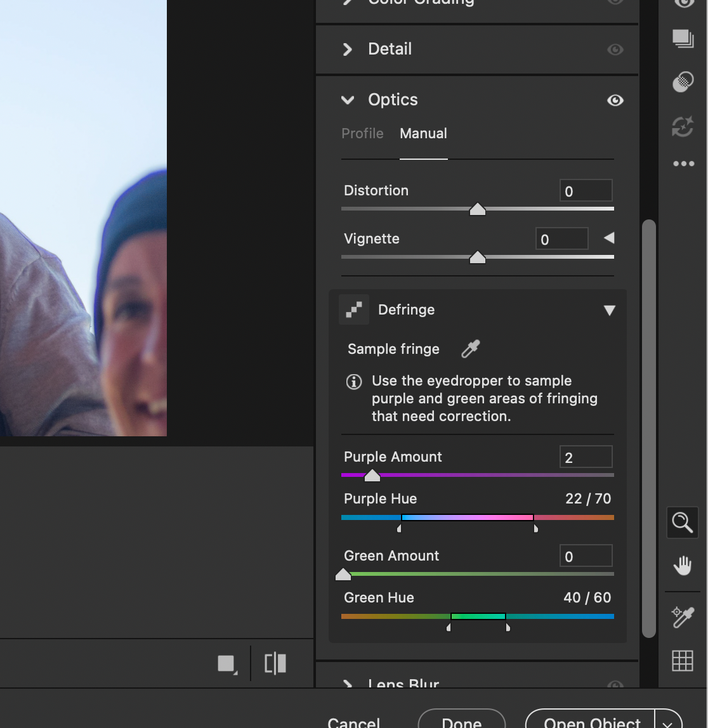Screen dimensions: 708x728
Task: Collapse the Optics panel
Action: click(348, 100)
